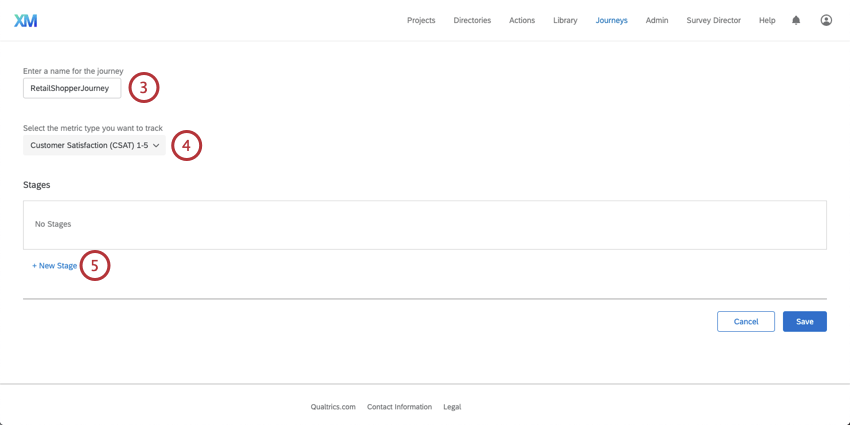Click the "Stages" heading

36,185
